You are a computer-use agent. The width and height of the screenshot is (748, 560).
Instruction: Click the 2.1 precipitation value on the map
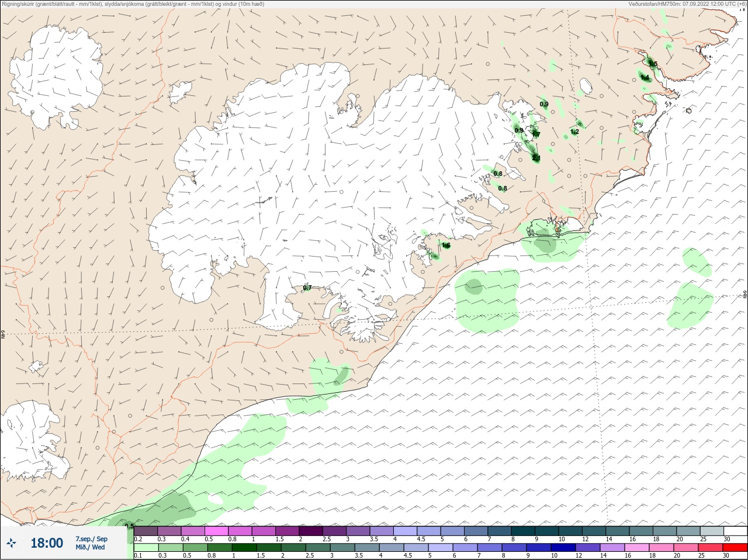click(x=536, y=158)
